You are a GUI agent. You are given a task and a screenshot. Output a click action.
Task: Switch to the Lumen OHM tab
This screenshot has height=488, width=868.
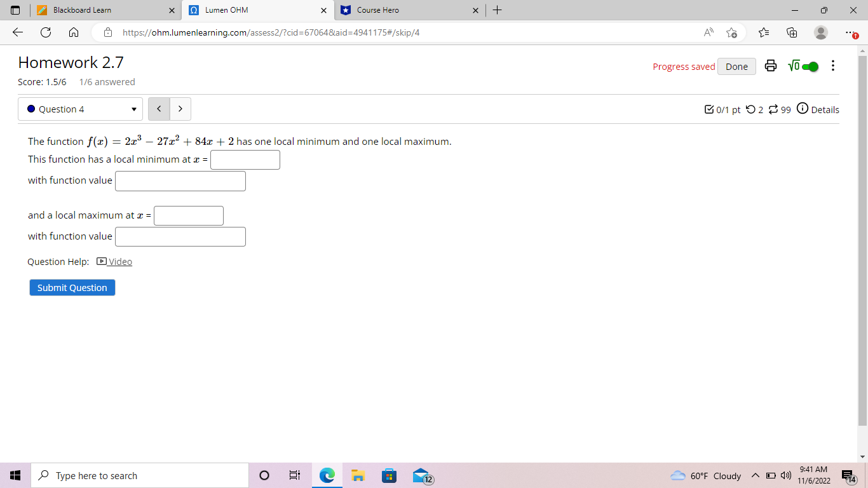[x=258, y=10]
